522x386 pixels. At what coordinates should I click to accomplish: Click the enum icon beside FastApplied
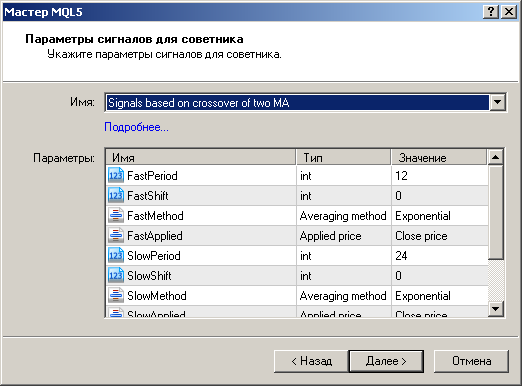tap(116, 235)
